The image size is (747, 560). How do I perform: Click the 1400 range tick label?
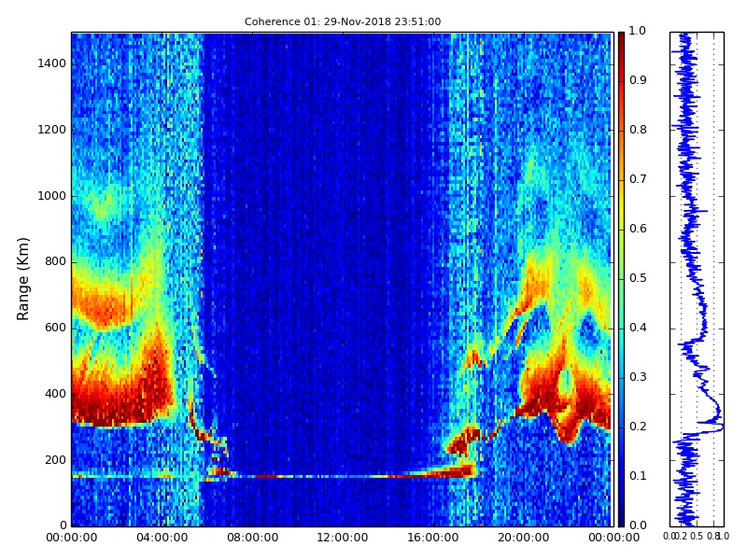point(52,63)
